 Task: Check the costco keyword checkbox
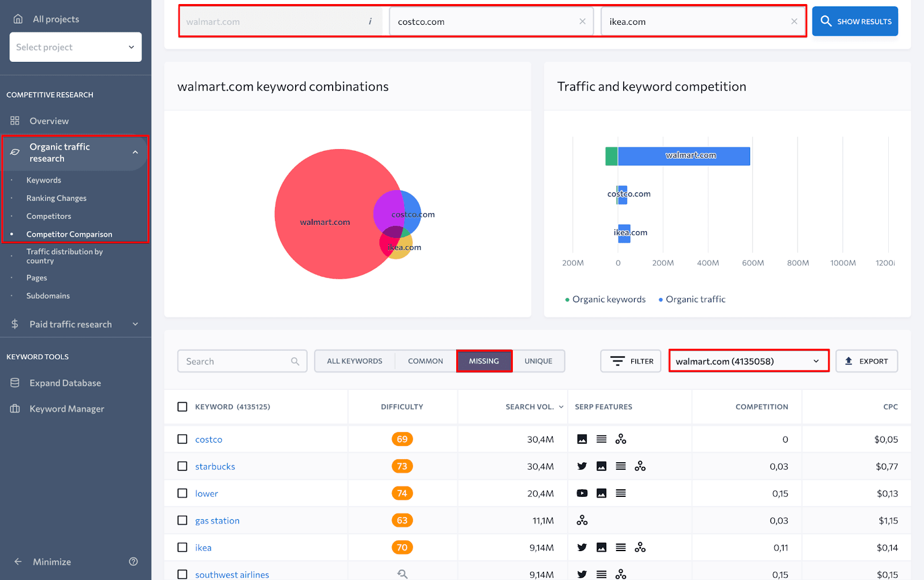182,439
